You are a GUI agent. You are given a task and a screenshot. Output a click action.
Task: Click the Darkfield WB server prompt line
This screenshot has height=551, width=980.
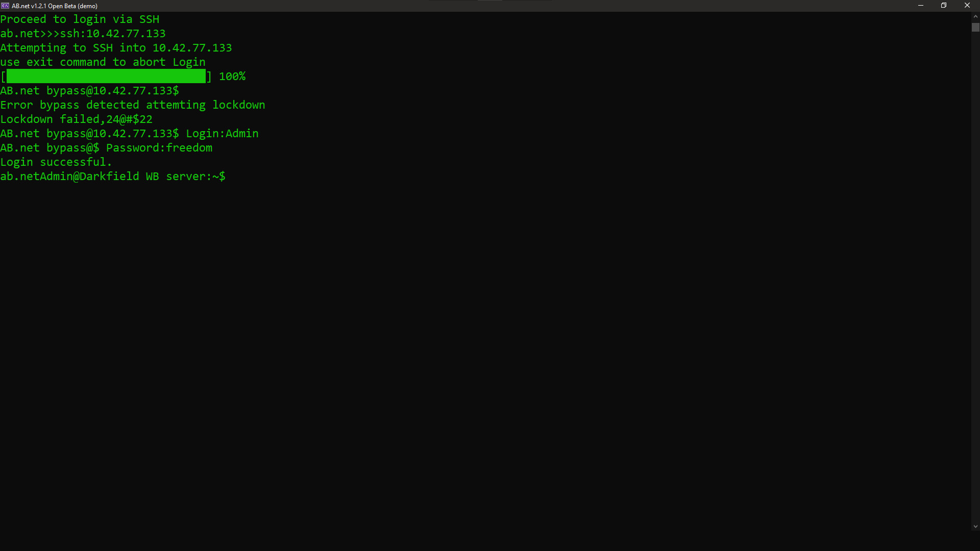pos(112,177)
